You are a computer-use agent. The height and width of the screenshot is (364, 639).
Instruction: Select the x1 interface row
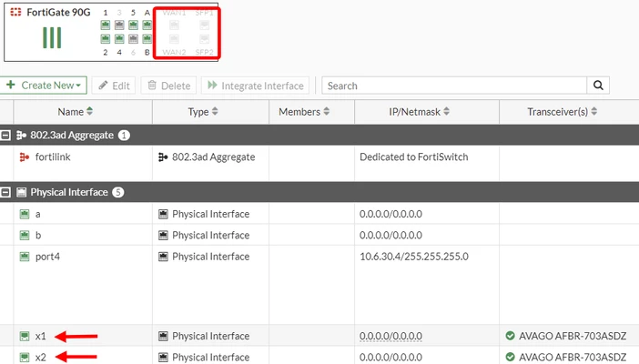pyautogui.click(x=319, y=336)
